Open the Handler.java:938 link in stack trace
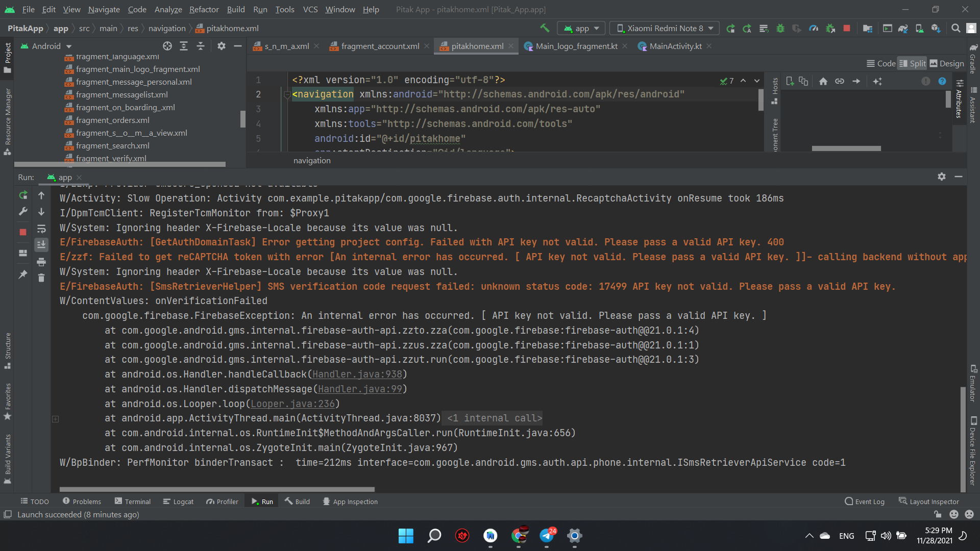Image resolution: width=980 pixels, height=551 pixels. (357, 374)
